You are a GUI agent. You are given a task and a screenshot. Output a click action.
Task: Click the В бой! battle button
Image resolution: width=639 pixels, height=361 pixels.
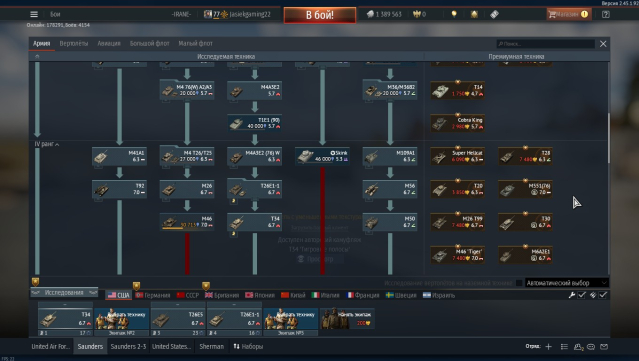tap(320, 15)
